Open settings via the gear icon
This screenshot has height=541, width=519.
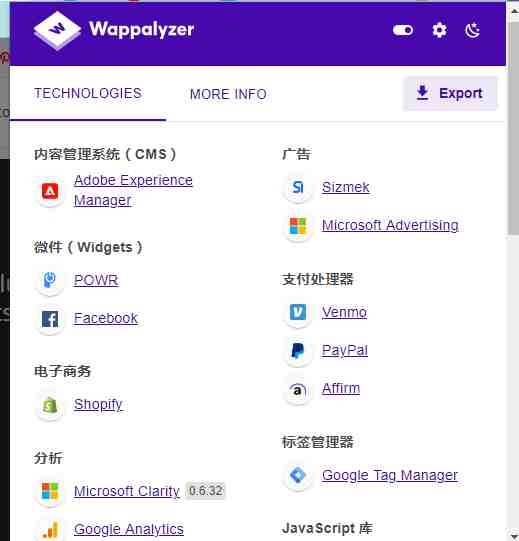tap(439, 30)
